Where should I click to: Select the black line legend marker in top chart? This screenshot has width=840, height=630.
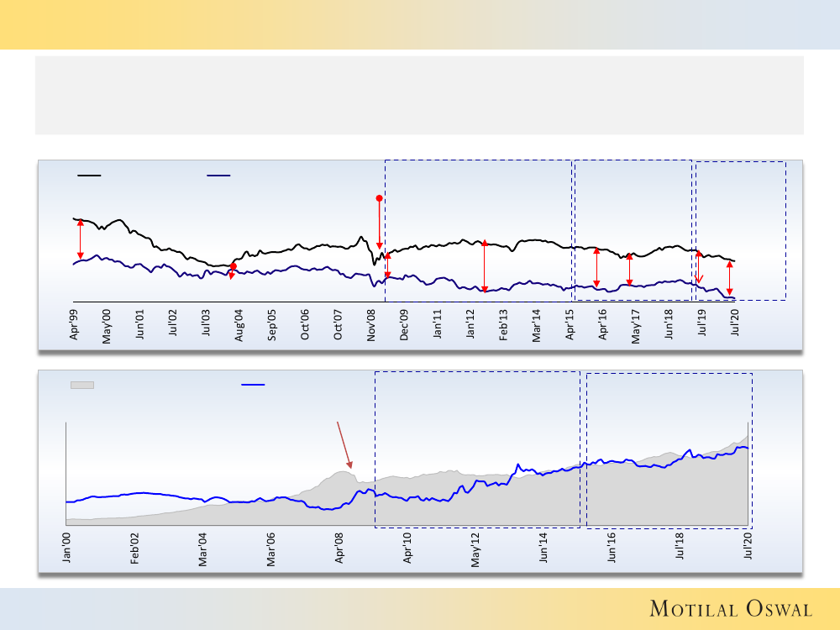pos(89,176)
